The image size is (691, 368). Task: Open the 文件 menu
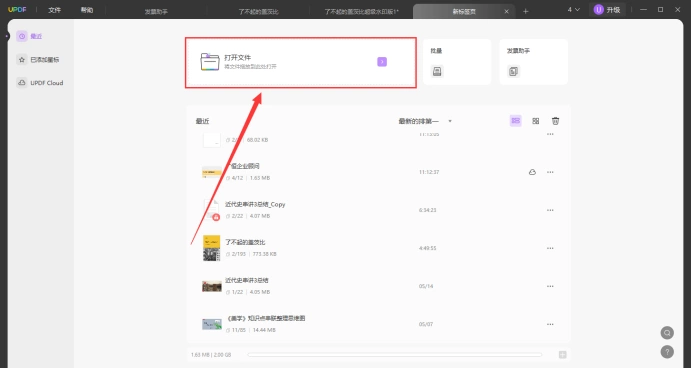pyautogui.click(x=55, y=10)
